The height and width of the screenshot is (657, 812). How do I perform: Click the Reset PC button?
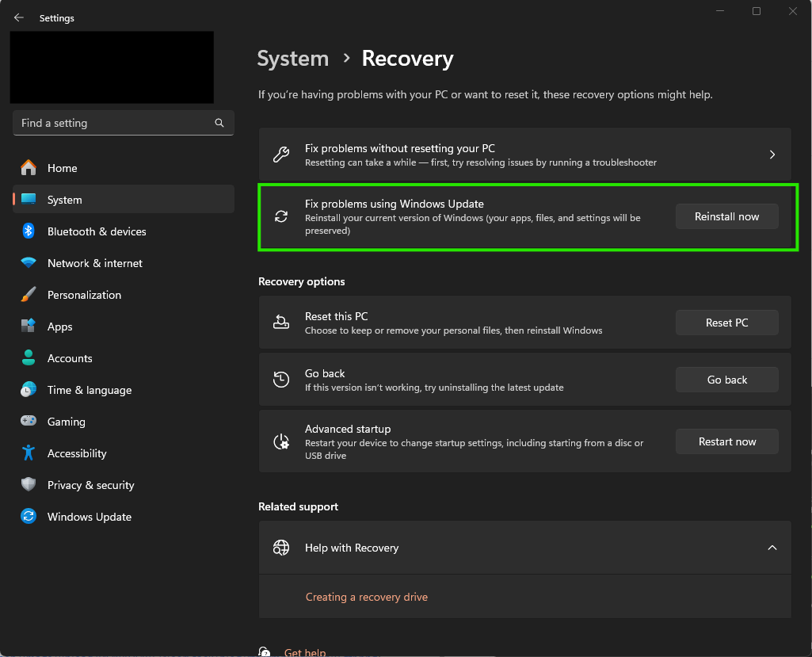tap(726, 323)
